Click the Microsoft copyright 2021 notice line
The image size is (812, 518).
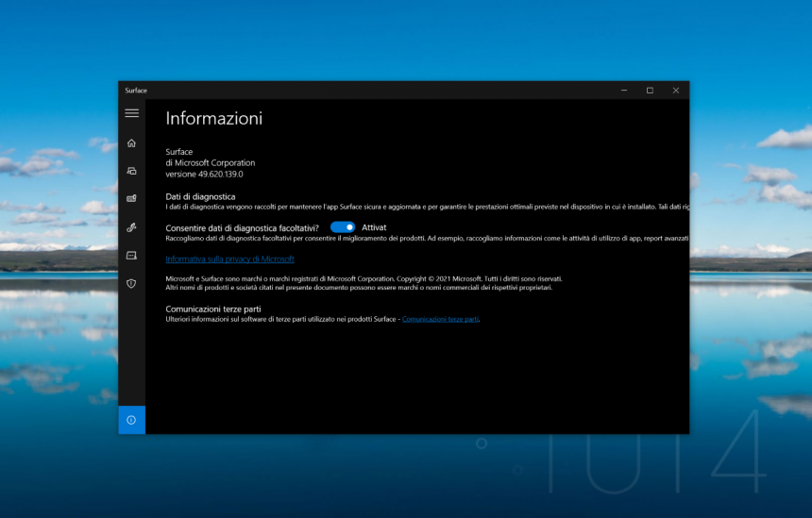(x=364, y=279)
